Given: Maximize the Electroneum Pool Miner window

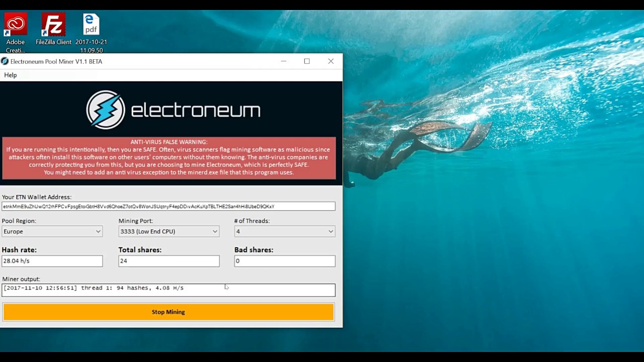Looking at the screenshot, I should pos(307,61).
